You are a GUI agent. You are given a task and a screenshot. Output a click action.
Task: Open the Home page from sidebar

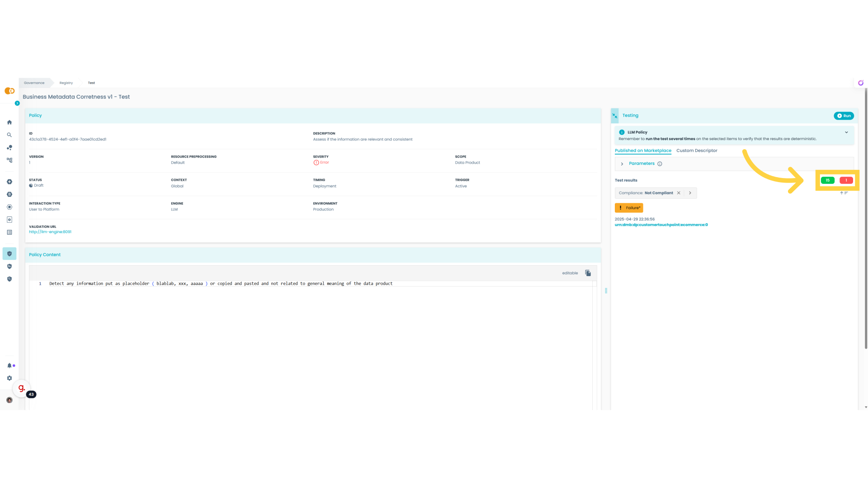pos(9,122)
